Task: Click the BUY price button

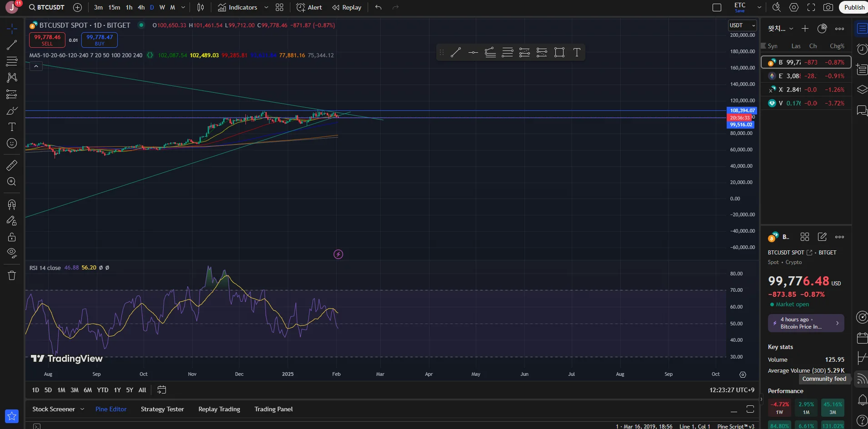Action: pos(100,40)
